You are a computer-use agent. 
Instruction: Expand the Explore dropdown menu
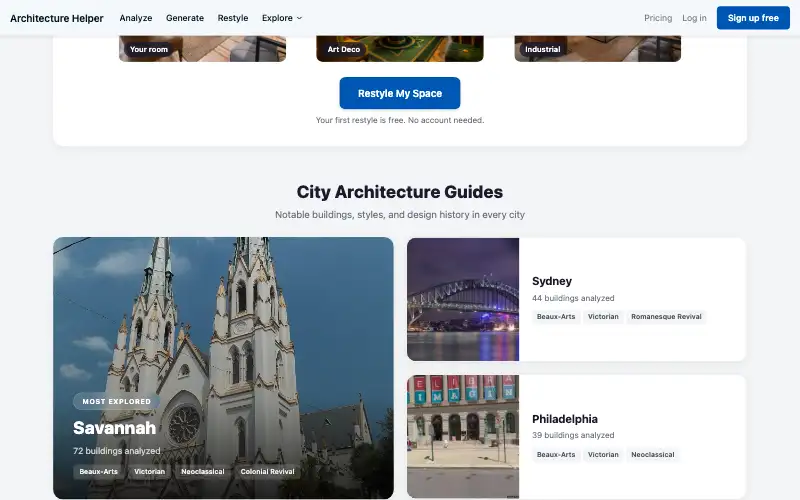pyautogui.click(x=282, y=18)
